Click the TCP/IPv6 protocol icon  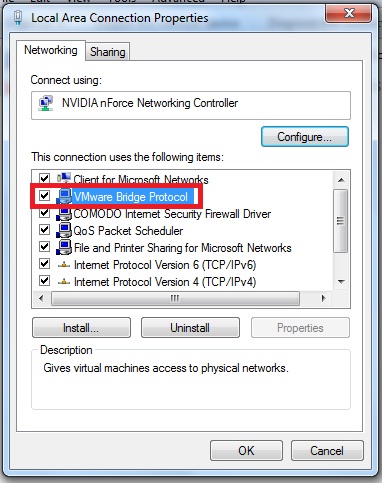(x=64, y=265)
